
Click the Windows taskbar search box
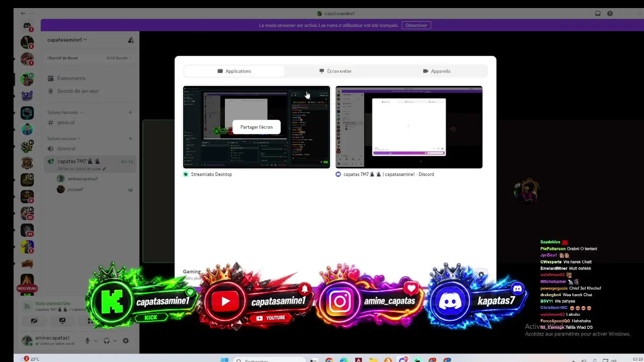(270, 360)
